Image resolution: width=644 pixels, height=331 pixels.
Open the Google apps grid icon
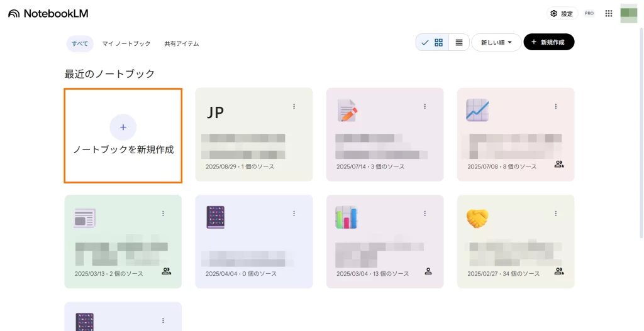tap(609, 14)
